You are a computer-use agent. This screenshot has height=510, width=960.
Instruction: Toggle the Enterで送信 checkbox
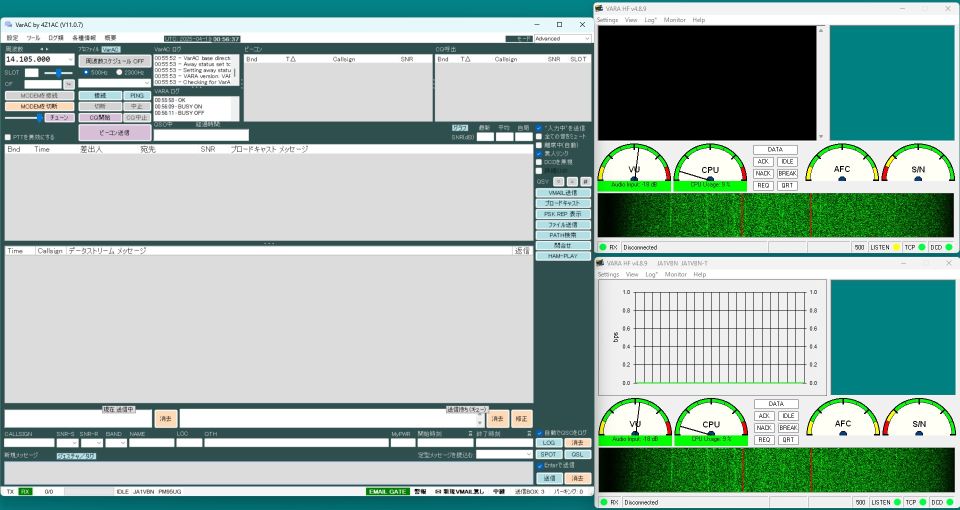(x=539, y=465)
